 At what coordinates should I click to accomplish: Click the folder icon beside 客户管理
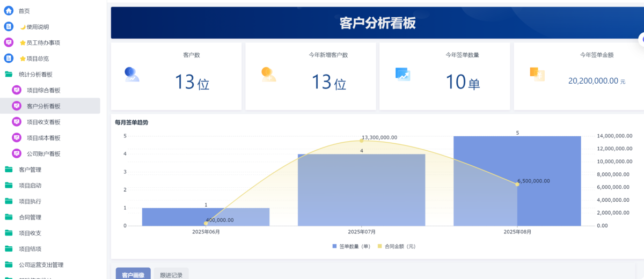tap(9, 170)
